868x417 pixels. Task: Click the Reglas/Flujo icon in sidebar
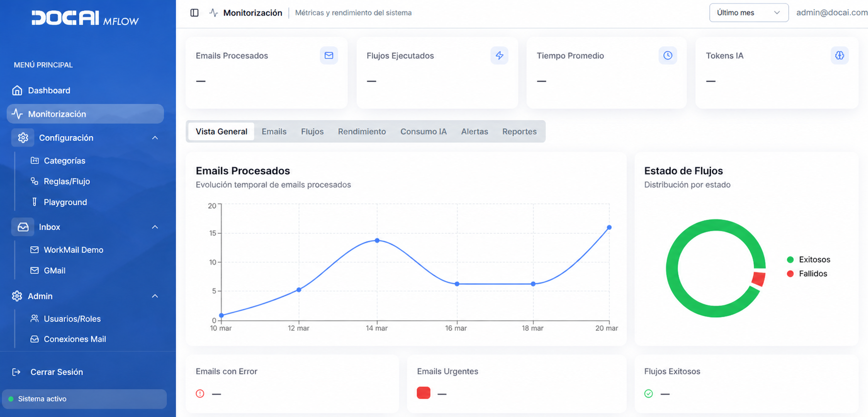point(35,181)
